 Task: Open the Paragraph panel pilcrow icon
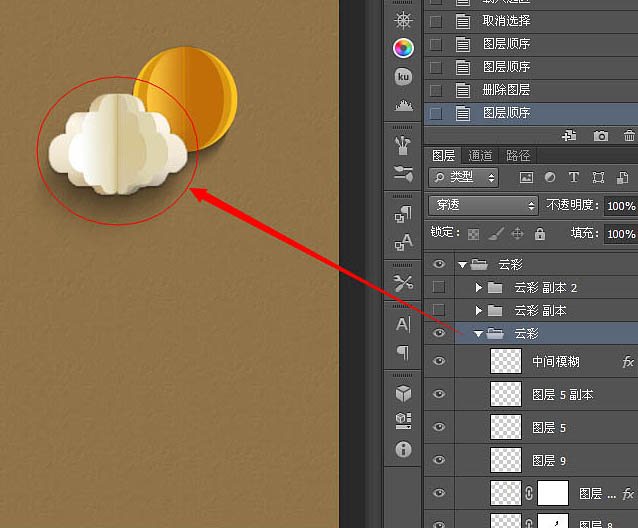click(x=403, y=352)
